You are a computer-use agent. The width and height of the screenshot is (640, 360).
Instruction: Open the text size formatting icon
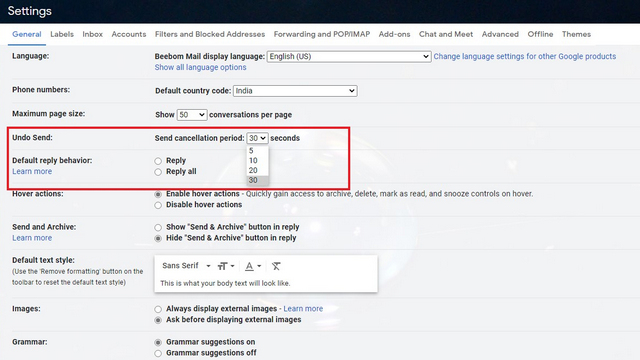click(x=226, y=266)
